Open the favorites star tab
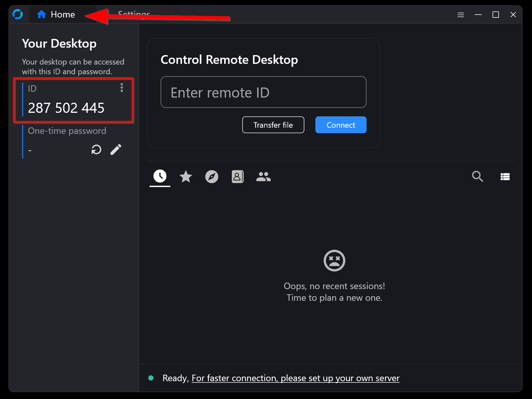This screenshot has height=399, width=532. pos(186,177)
